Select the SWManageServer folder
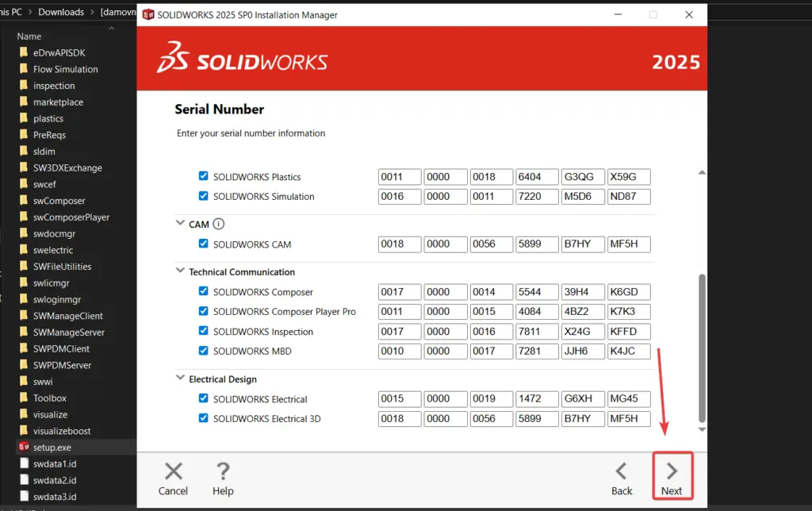The height and width of the screenshot is (511, 812). click(x=69, y=332)
